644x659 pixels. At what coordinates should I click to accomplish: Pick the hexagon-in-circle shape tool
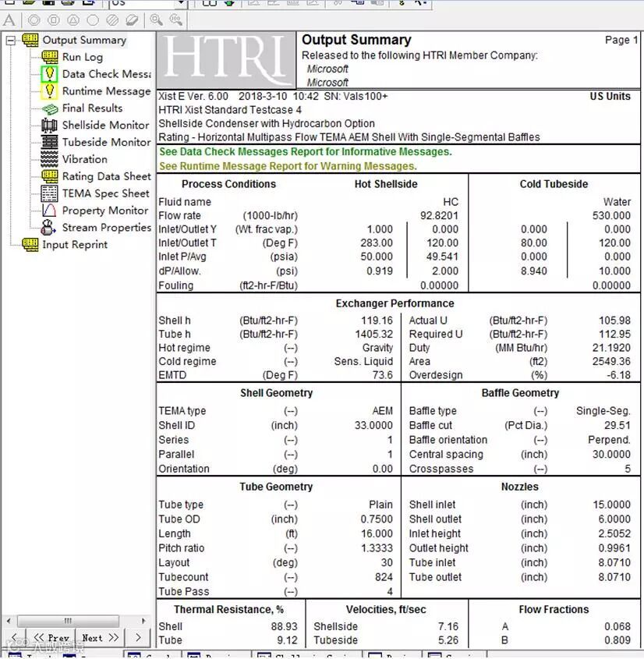pos(34,19)
